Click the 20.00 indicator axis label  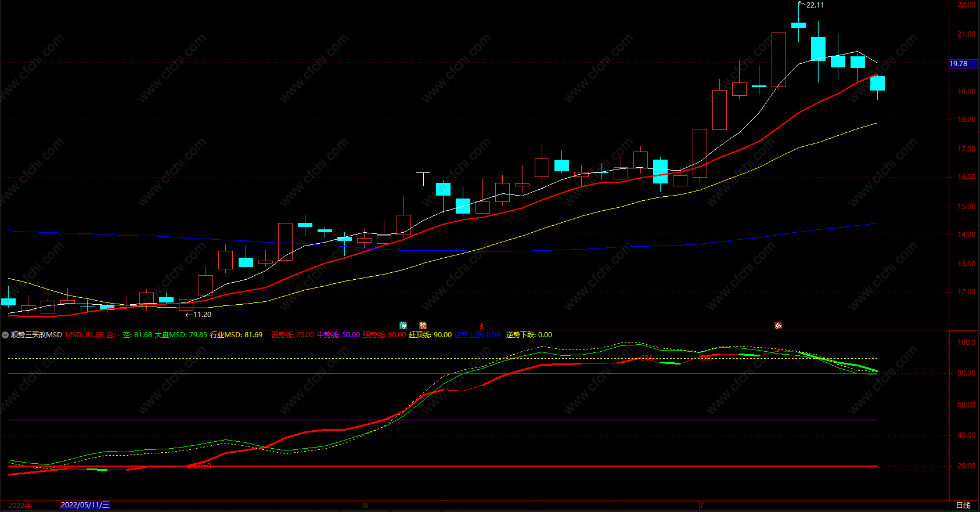(x=966, y=466)
